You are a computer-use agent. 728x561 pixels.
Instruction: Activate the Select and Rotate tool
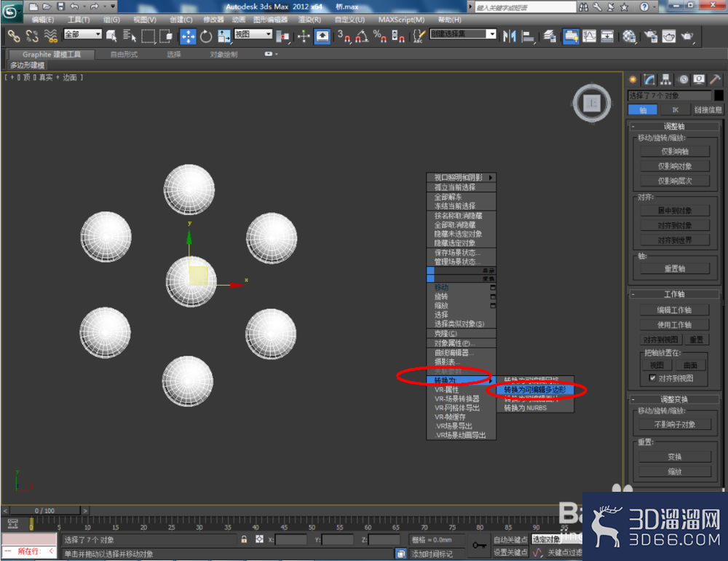[206, 36]
